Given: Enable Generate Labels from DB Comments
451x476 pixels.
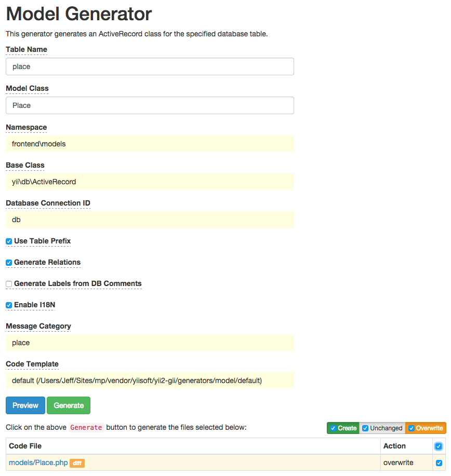Looking at the screenshot, I should coord(8,284).
